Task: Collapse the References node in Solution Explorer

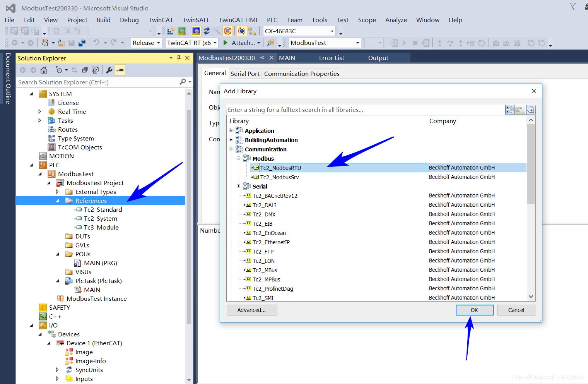Action: (x=58, y=201)
